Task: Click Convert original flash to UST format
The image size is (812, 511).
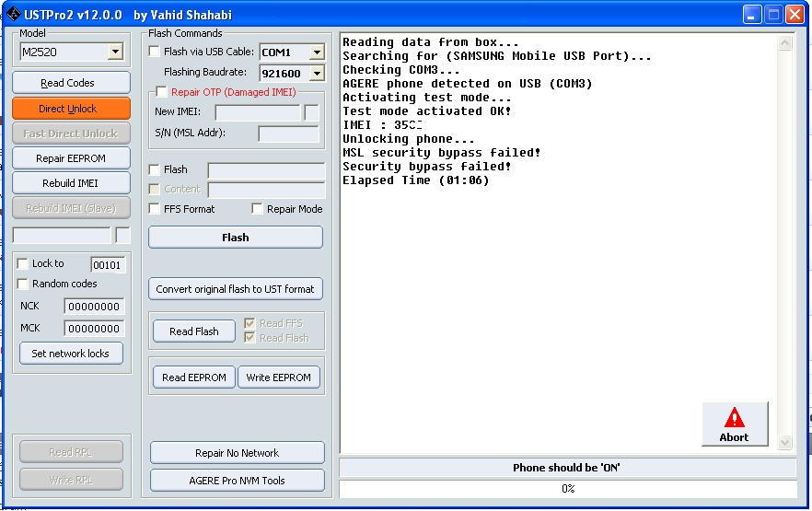Action: pos(235,289)
